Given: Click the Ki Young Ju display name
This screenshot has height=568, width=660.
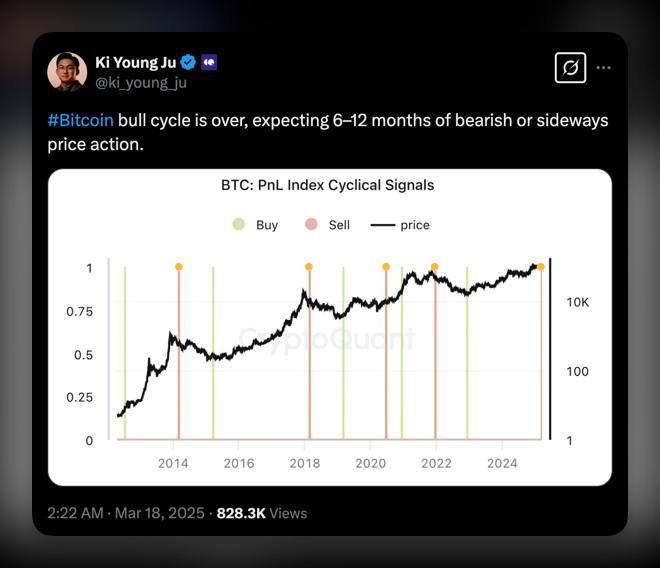Looking at the screenshot, I should click(136, 62).
